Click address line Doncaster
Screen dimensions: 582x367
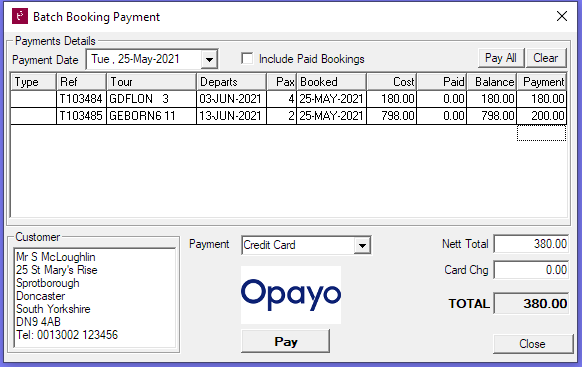[40, 296]
